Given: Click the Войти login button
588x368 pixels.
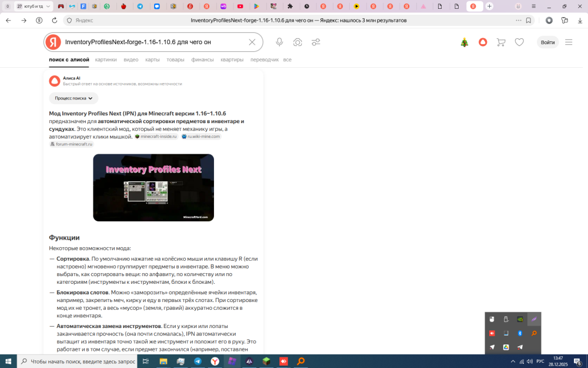Looking at the screenshot, I should pyautogui.click(x=547, y=42).
